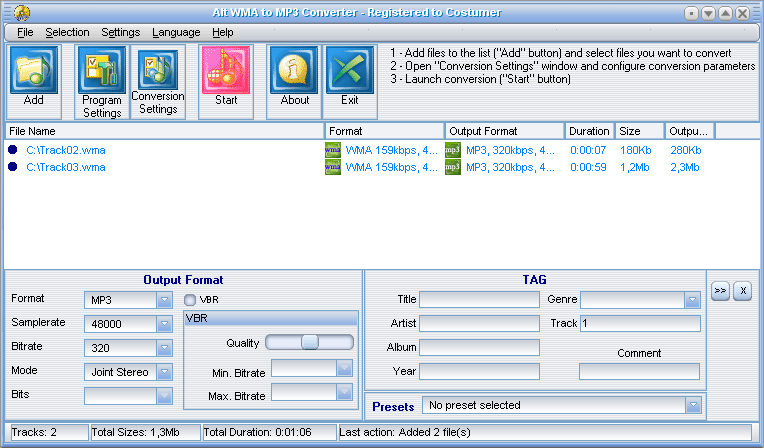The width and height of the screenshot is (764, 448).
Task: Open the Help menu
Action: coord(223,32)
